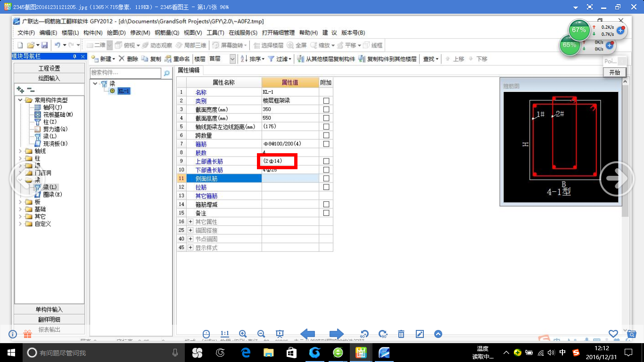Toggle 附加 checkbox for 截面宽度 row
Image resolution: width=644 pixels, height=362 pixels.
(x=326, y=109)
